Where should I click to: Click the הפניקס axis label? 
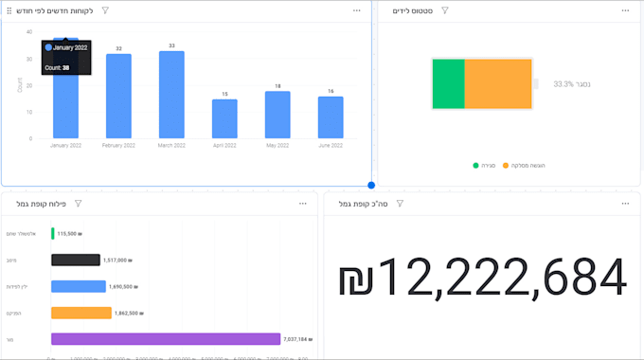point(13,314)
